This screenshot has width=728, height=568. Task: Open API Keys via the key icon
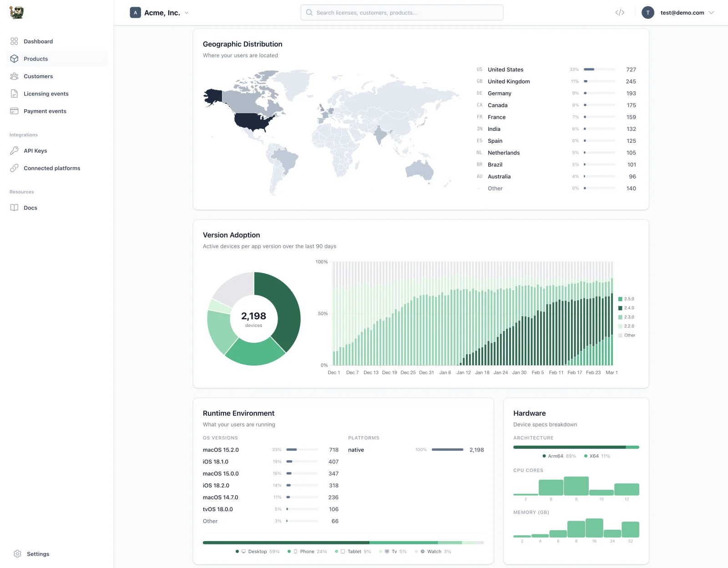click(14, 151)
